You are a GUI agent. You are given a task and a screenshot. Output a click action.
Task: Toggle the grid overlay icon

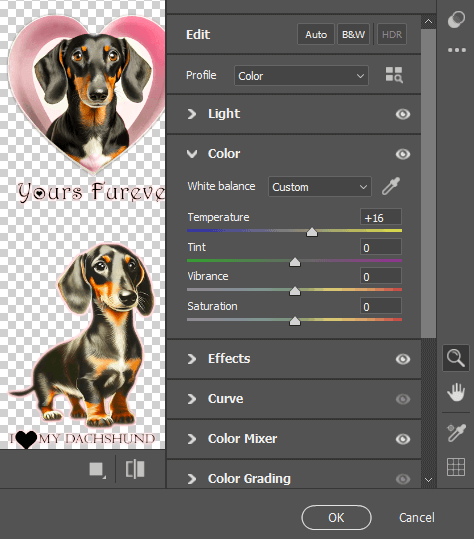[x=456, y=467]
